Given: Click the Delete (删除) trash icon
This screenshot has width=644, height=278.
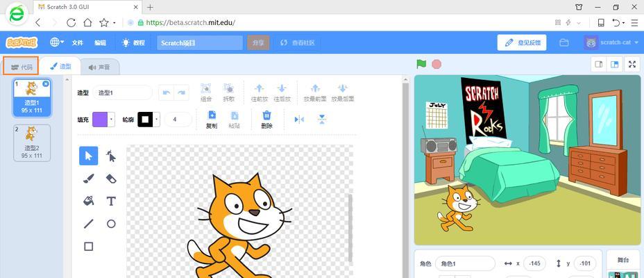Looking at the screenshot, I should tap(266, 115).
